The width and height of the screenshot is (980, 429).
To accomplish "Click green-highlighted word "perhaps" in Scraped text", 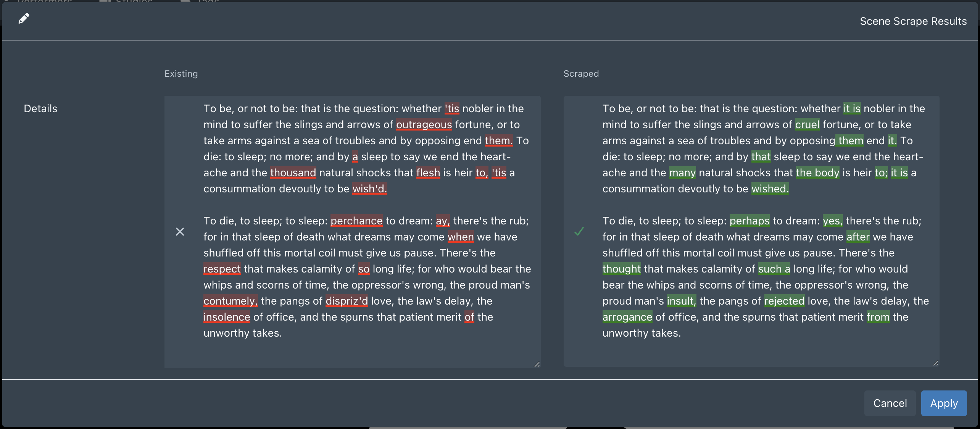I will point(750,221).
